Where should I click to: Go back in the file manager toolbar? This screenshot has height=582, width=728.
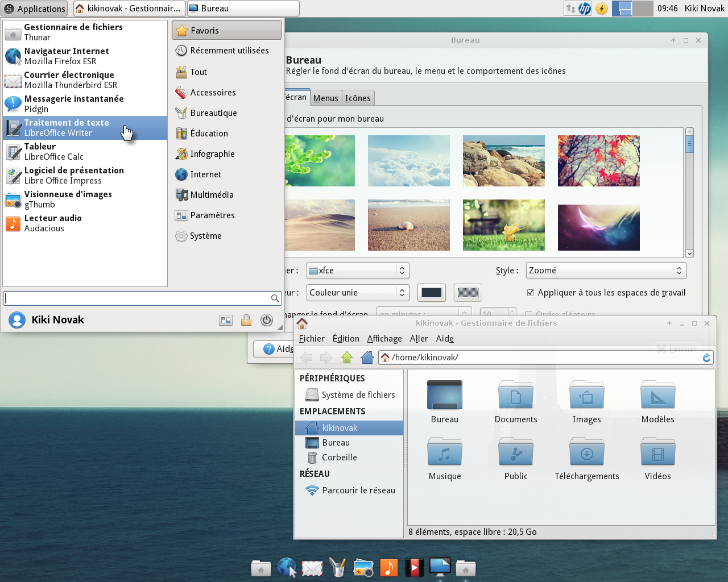point(307,357)
